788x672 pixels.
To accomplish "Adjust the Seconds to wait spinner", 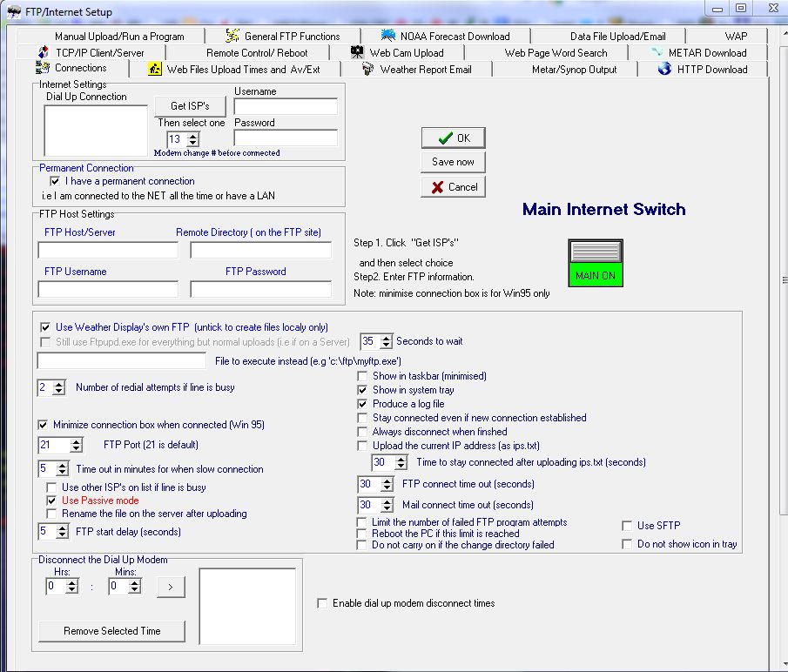I will tap(386, 341).
